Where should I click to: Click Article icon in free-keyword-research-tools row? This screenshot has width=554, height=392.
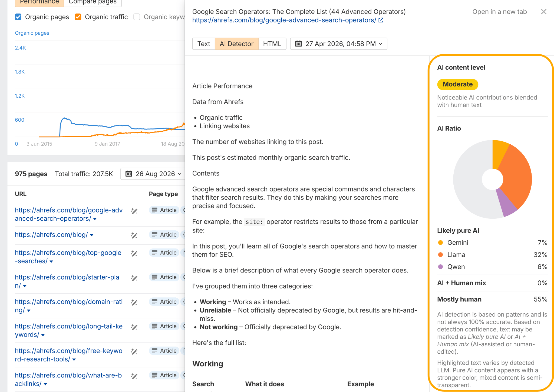point(154,351)
